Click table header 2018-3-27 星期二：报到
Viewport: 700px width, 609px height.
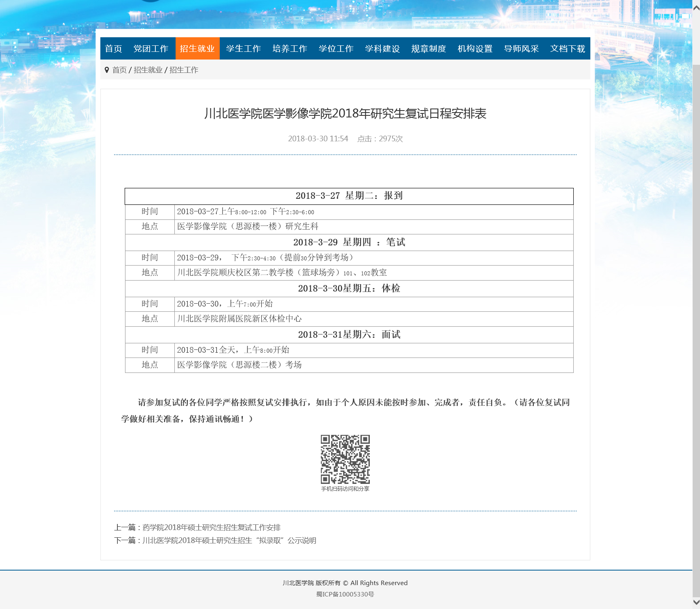click(349, 196)
